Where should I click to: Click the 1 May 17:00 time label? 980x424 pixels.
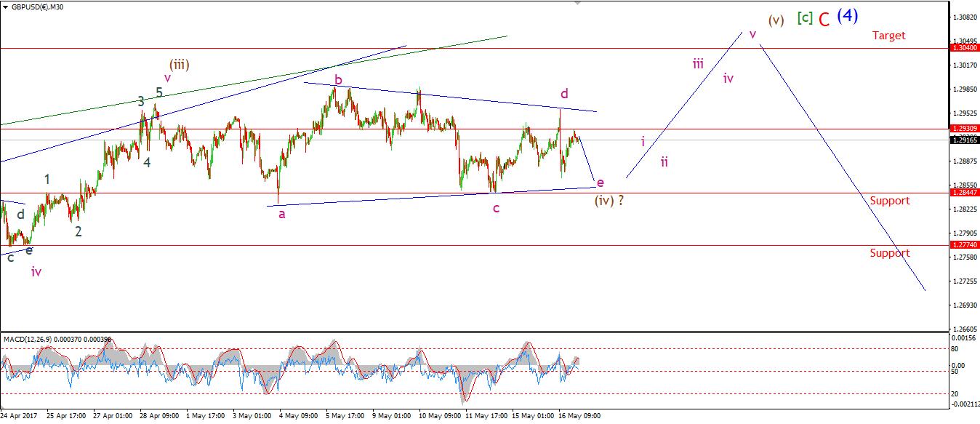[206, 417]
